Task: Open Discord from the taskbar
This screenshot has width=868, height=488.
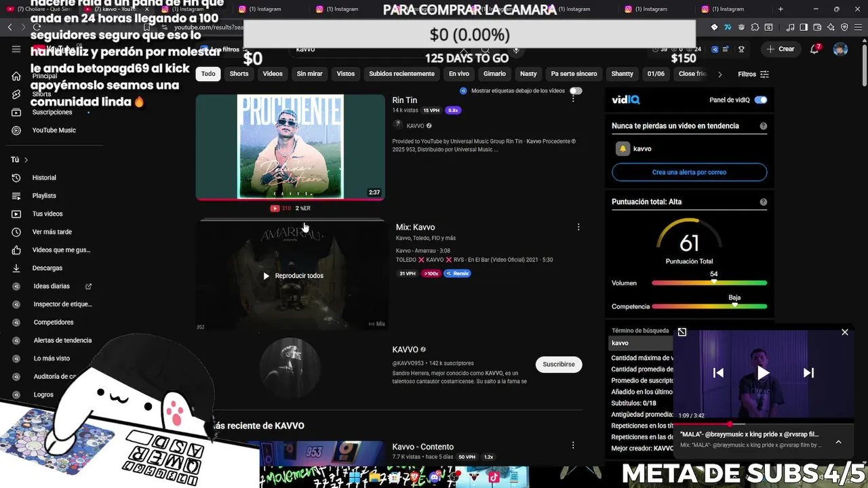Action: pos(435,477)
